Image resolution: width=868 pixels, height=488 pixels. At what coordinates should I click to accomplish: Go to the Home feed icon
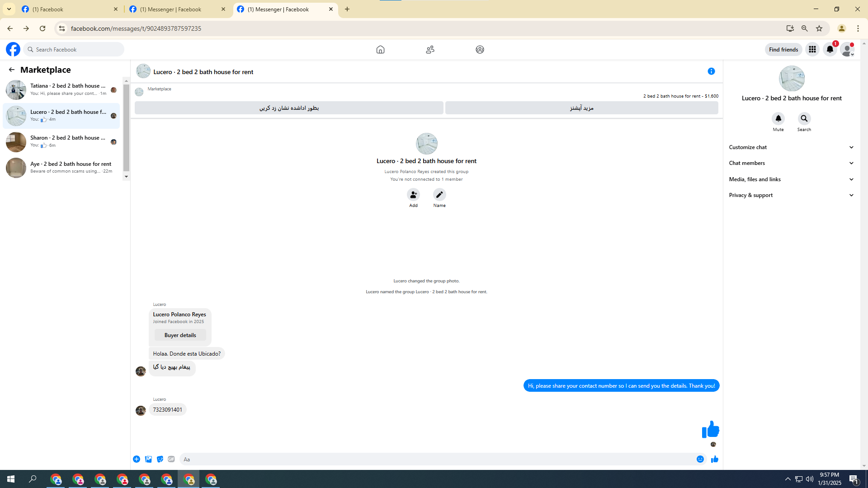[380, 49]
